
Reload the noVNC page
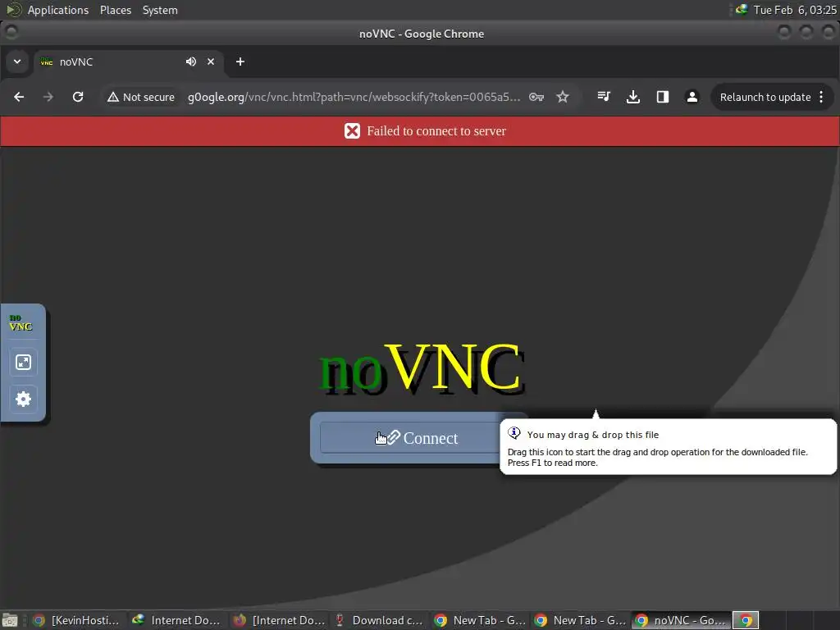pyautogui.click(x=78, y=97)
